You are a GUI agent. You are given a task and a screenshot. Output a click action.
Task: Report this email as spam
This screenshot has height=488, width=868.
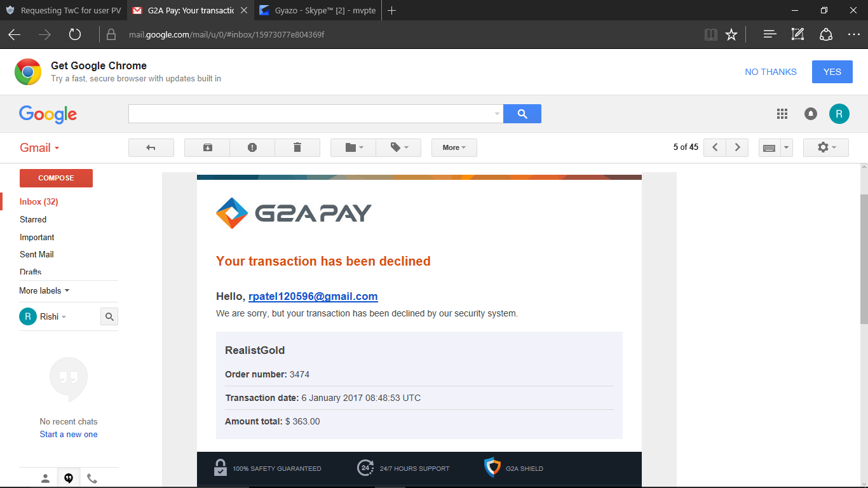pos(252,147)
